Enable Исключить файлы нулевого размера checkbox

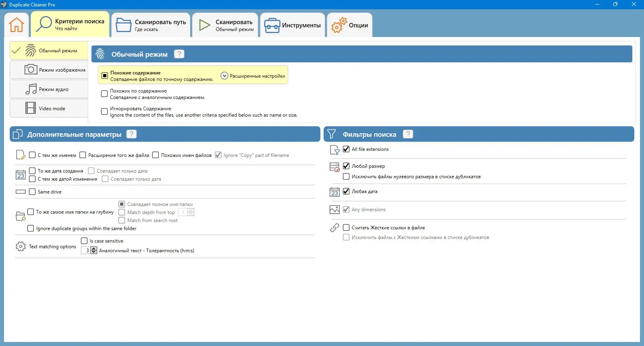346,176
